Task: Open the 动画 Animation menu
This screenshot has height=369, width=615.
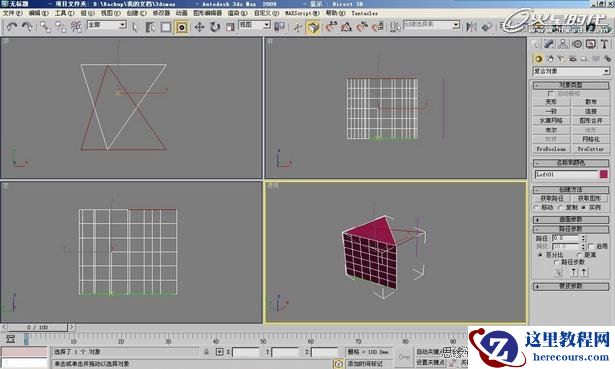Action: [181, 13]
